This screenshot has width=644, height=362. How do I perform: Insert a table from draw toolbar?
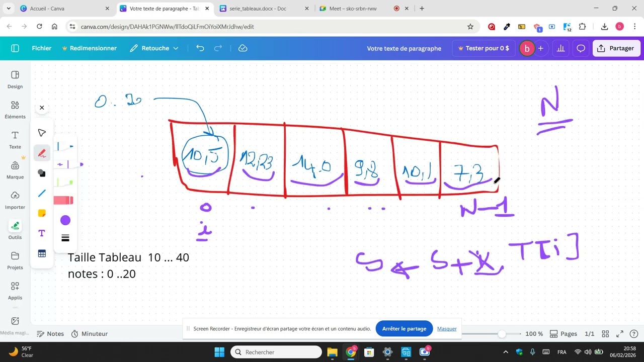pyautogui.click(x=42, y=254)
